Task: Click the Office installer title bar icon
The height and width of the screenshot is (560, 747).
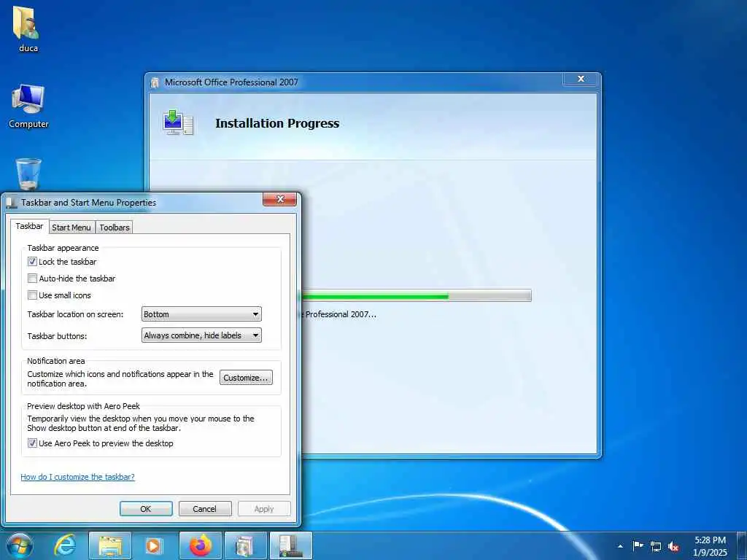Action: pyautogui.click(x=155, y=82)
